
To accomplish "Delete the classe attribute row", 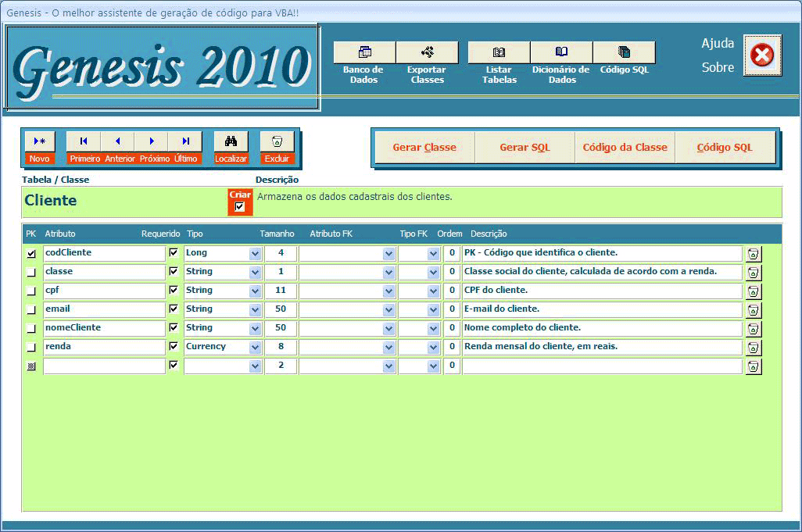I will pos(754,273).
